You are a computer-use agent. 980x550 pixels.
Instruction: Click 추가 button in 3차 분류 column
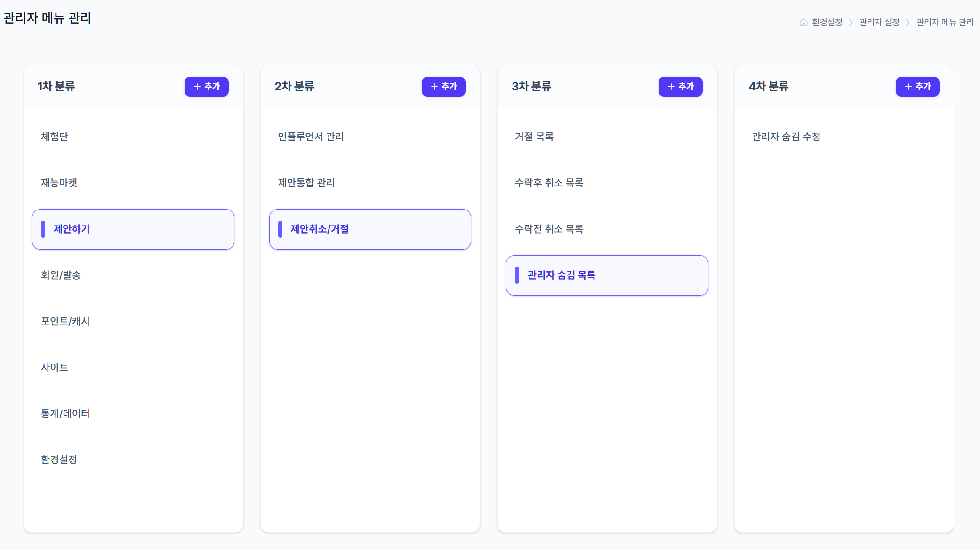coord(681,87)
